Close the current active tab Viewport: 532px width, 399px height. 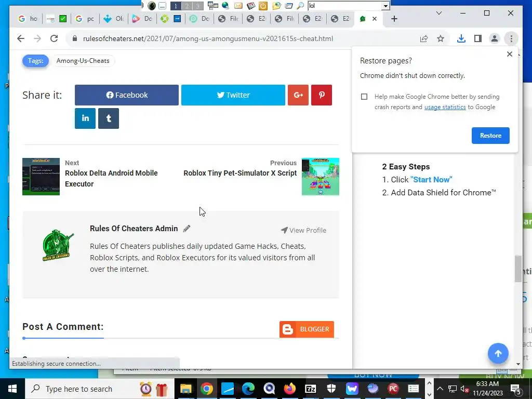click(x=375, y=19)
